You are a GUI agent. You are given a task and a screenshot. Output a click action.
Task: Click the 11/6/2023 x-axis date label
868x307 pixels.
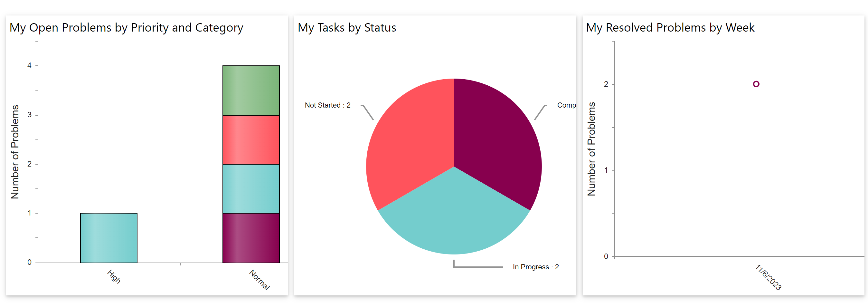[768, 277]
